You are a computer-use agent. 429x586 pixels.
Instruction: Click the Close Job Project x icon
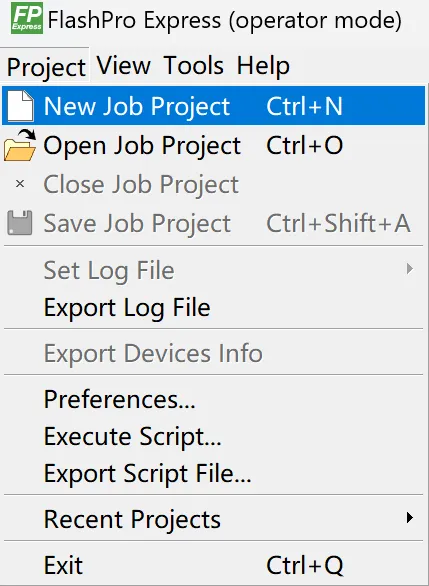coord(20,183)
